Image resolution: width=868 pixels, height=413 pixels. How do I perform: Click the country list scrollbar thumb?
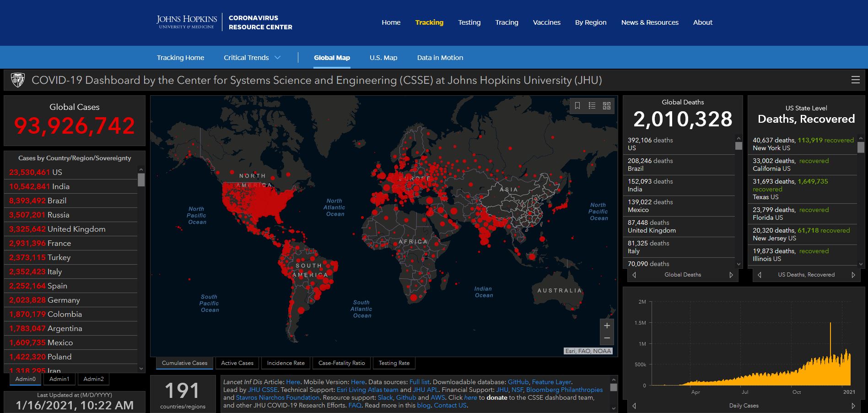pos(141,179)
